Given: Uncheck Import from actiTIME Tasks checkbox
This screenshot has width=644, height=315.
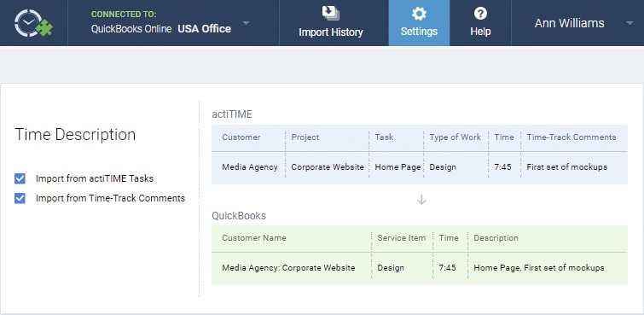Looking at the screenshot, I should (20, 178).
